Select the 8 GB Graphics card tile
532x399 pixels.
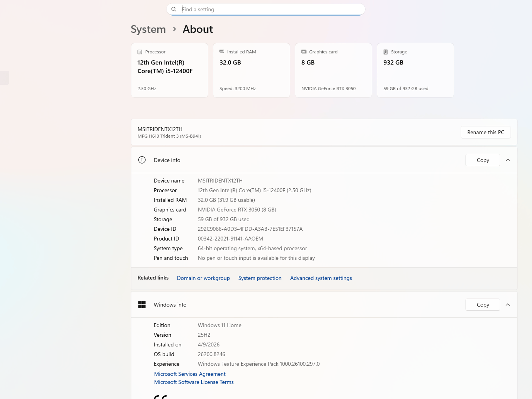pyautogui.click(x=334, y=70)
